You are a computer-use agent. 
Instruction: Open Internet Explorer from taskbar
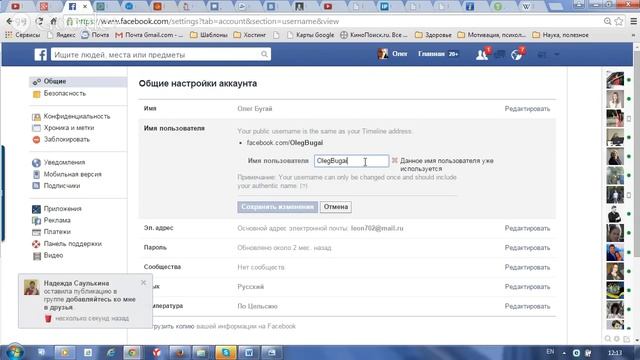pyautogui.click(x=111, y=352)
